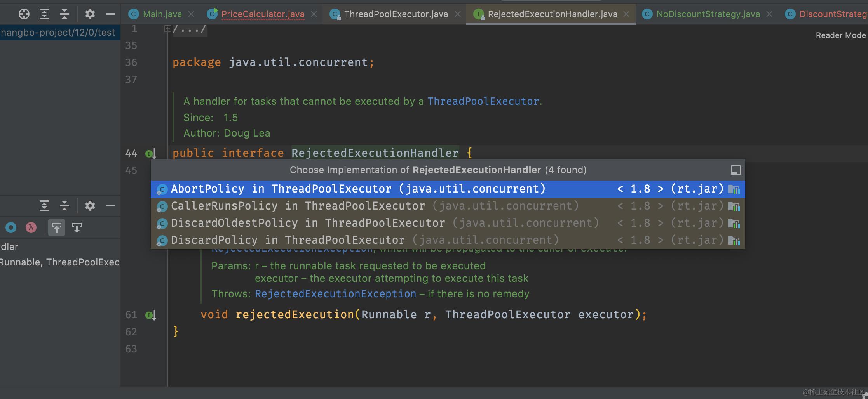Open project panel settings gear
The width and height of the screenshot is (868, 399).
coord(90,14)
